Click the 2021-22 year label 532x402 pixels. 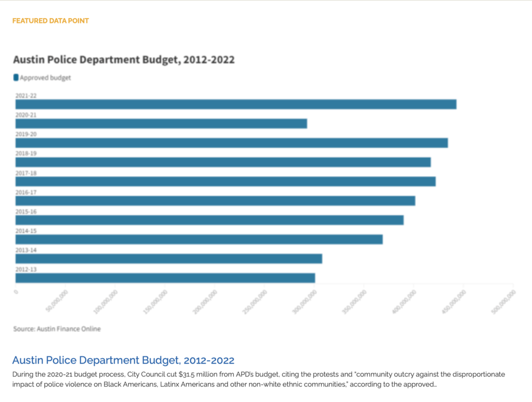[x=26, y=96]
